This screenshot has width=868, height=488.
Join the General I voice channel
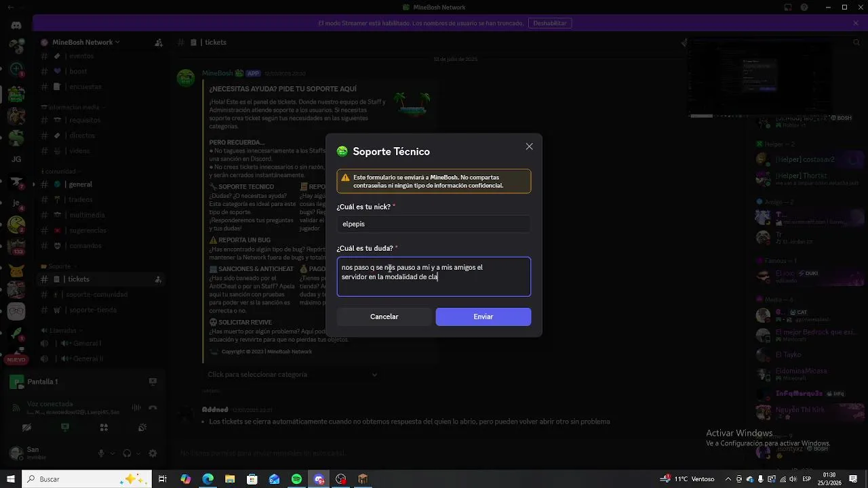click(102, 344)
